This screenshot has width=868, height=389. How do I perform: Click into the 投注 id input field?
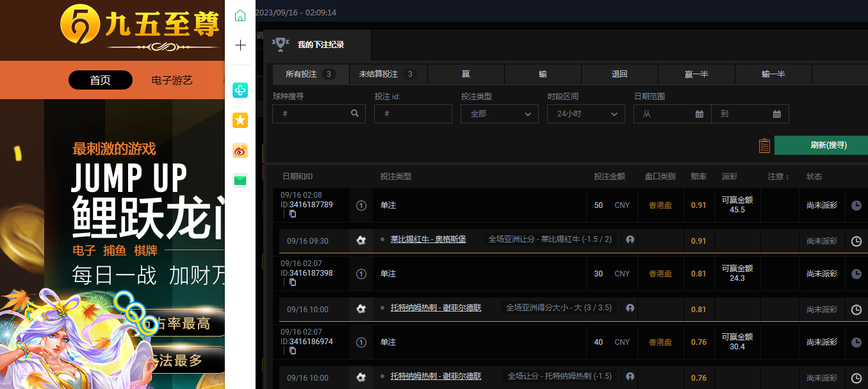tap(413, 114)
